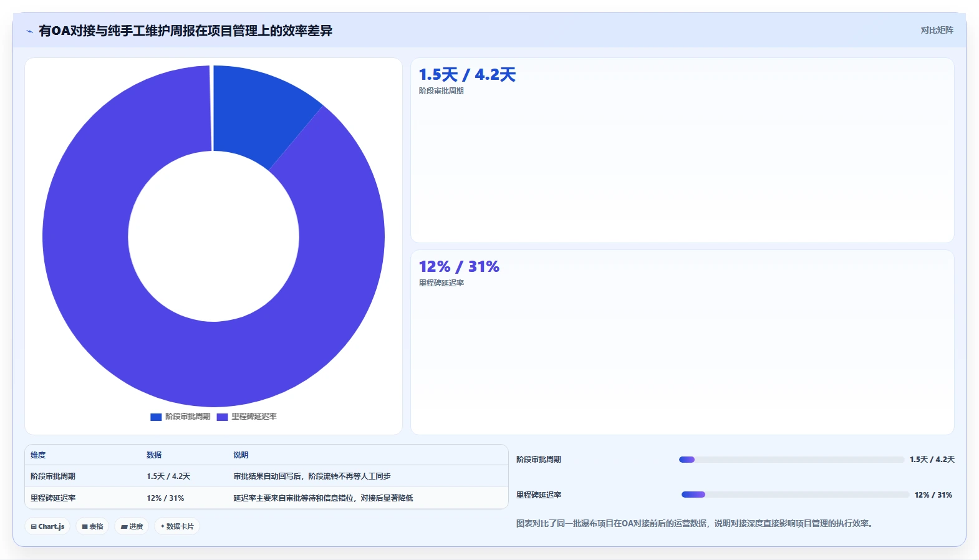Screen dimensions: 979x560
Task: Toggle the 里程碑延迟率 legend swatch
Action: point(222,417)
